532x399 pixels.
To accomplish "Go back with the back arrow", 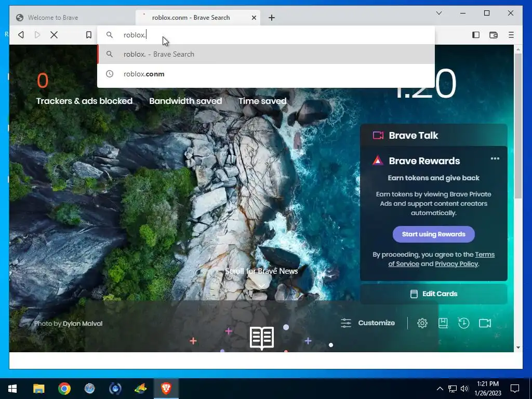I will tap(21, 35).
